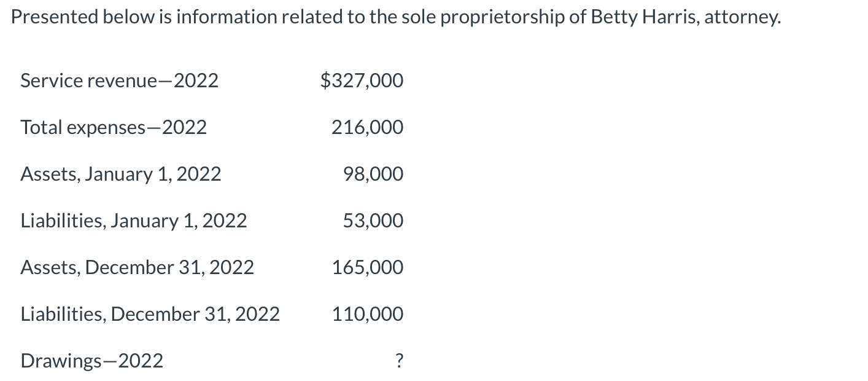This screenshot has height=381, width=868.
Task: Select the $327,000 service revenue amount
Action: (x=362, y=81)
